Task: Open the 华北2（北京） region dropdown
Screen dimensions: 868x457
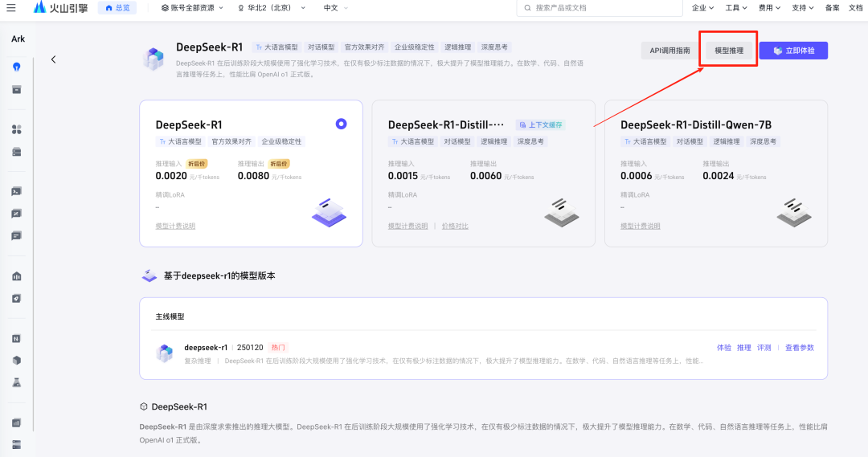Action: (x=272, y=8)
